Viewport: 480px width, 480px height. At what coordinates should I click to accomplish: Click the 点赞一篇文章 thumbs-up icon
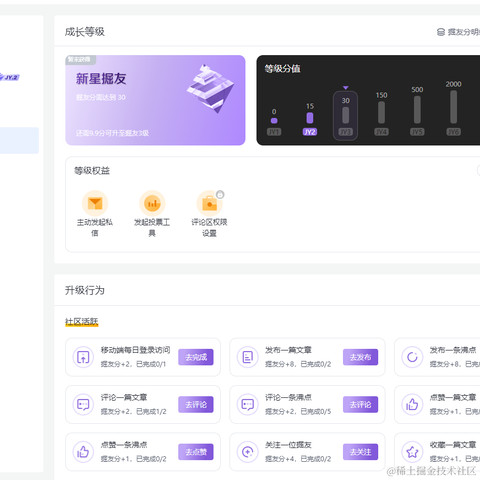(412, 405)
